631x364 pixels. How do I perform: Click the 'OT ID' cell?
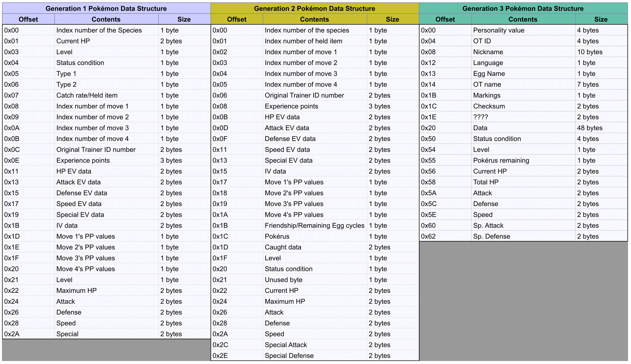pos(523,41)
